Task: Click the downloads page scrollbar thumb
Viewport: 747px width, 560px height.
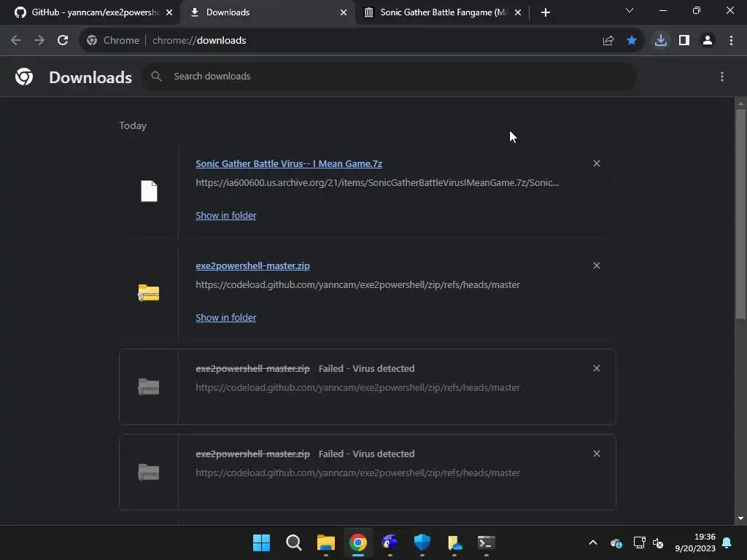Action: pyautogui.click(x=740, y=214)
